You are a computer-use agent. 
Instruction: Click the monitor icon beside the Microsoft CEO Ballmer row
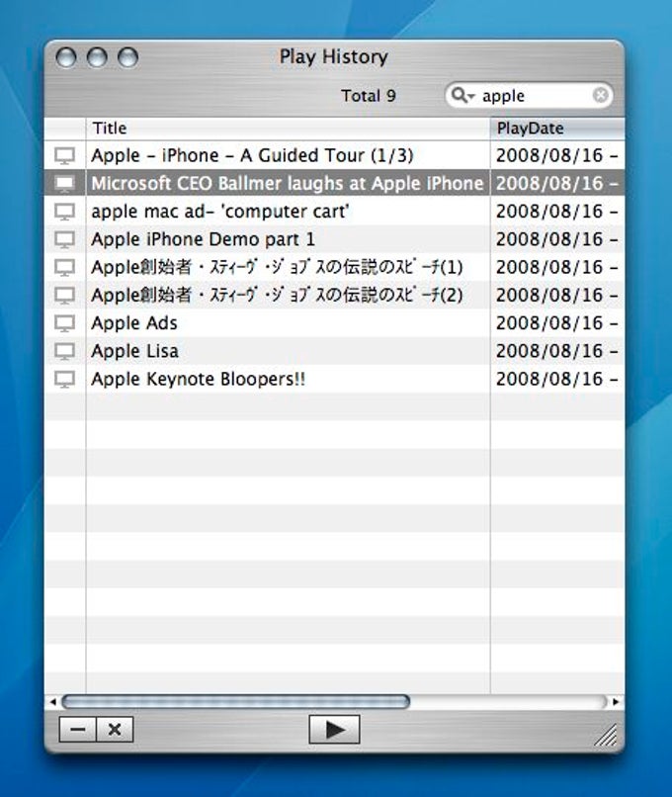click(x=64, y=184)
